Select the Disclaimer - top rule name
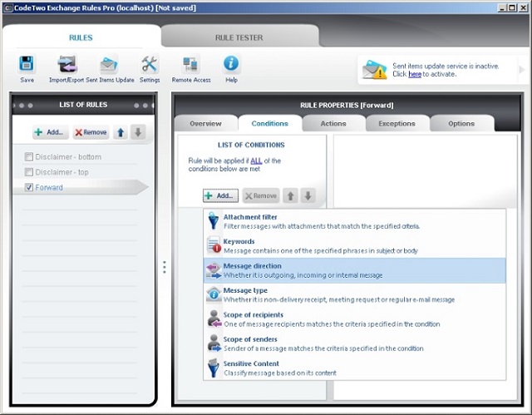 pos(62,172)
